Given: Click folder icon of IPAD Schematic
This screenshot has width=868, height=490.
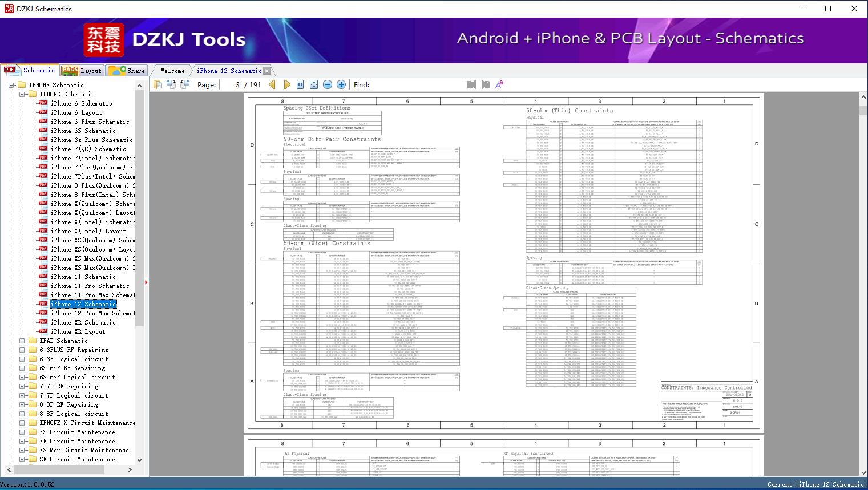Looking at the screenshot, I should (33, 341).
